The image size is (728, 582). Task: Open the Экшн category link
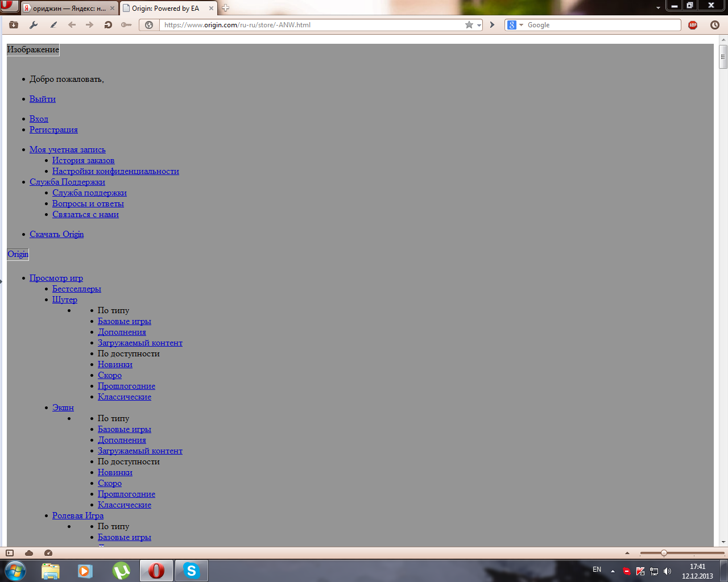63,408
